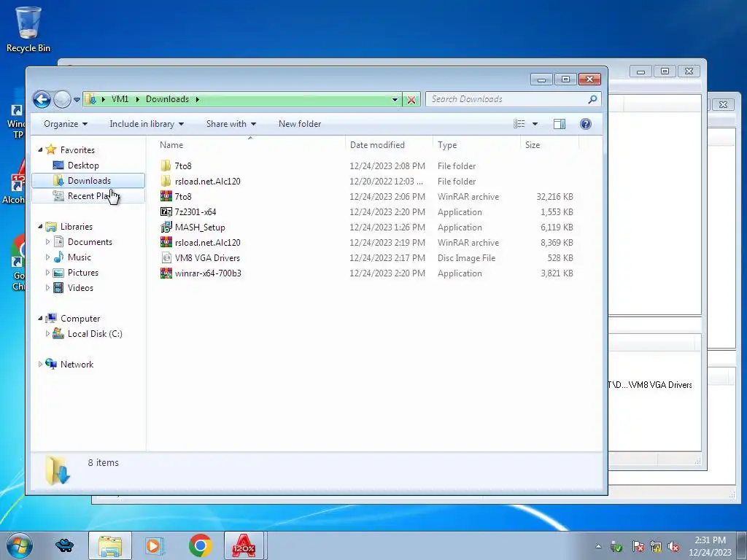Sort by Date modified column header
This screenshot has height=560, width=747.
pos(389,145)
